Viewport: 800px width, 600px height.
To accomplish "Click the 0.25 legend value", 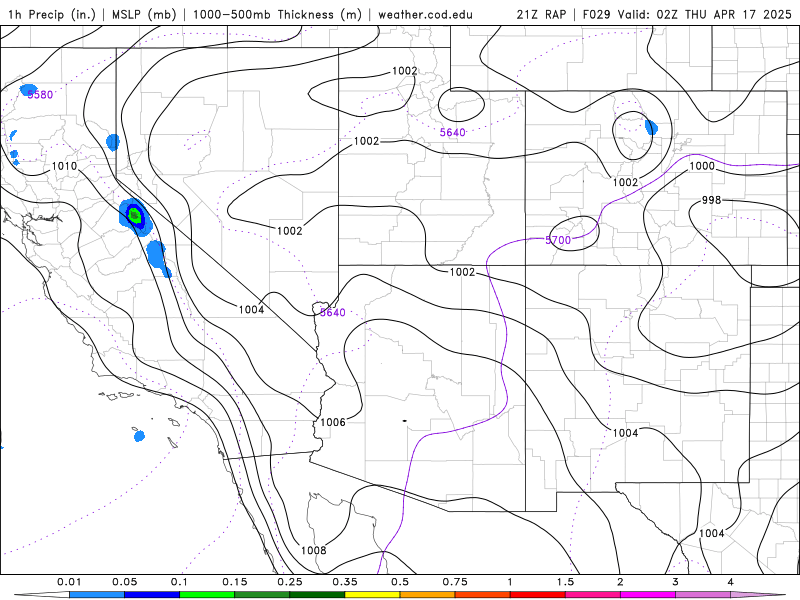I will pyautogui.click(x=290, y=582).
